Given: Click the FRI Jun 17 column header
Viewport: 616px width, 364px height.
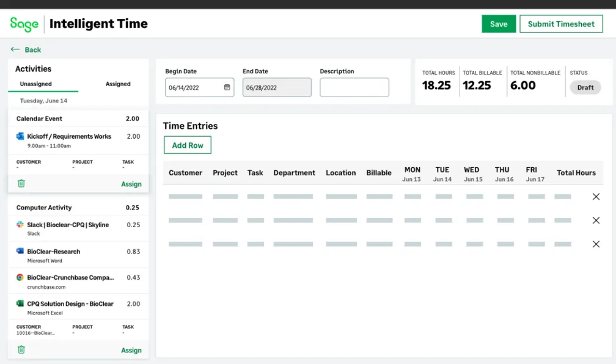Looking at the screenshot, I should [535, 174].
